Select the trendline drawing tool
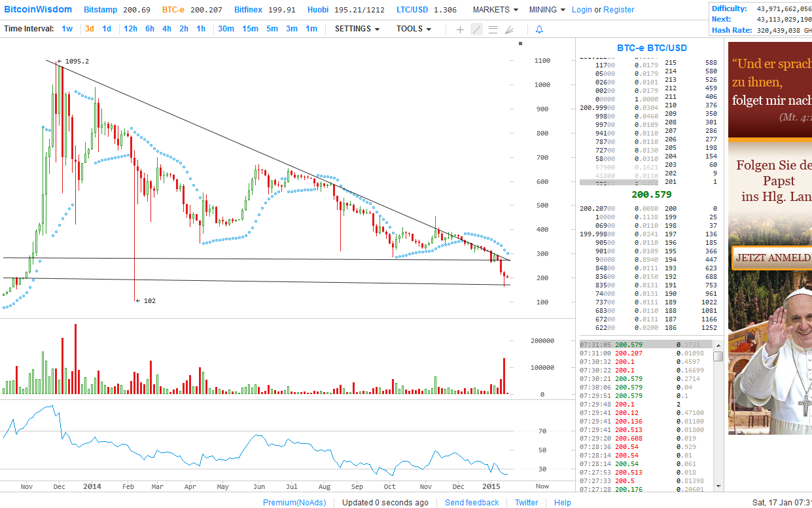The image size is (812, 508). point(476,29)
